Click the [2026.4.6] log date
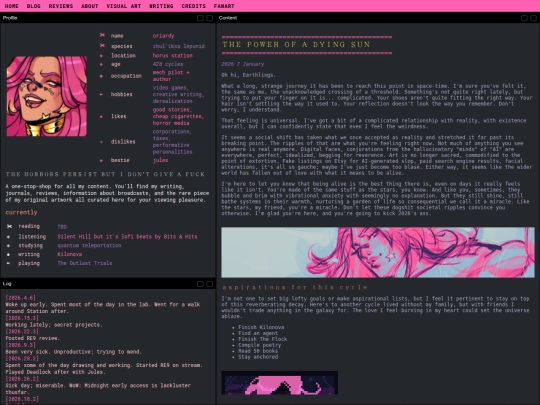Image resolution: width=540 pixels, height=405 pixels. point(21,298)
